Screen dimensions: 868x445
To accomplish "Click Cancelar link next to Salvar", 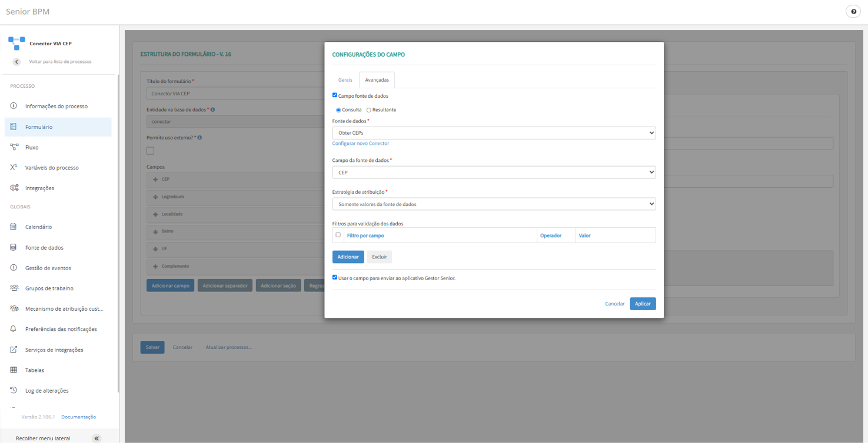I will click(x=182, y=347).
